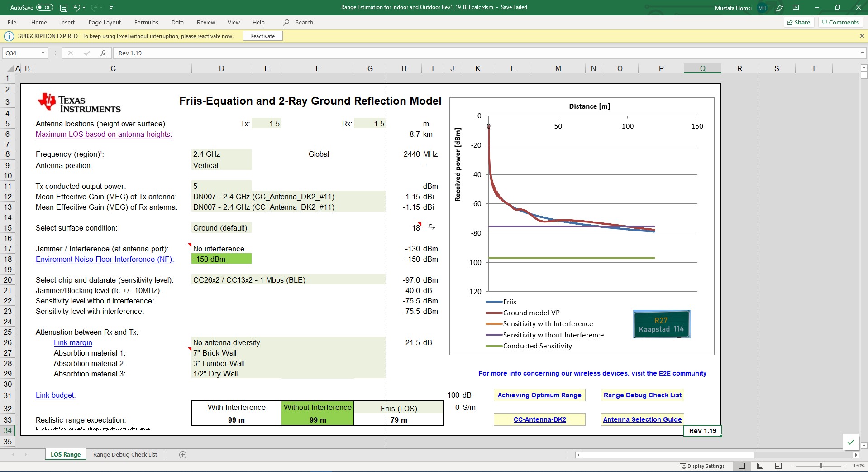Open Achieving Optimum Range link

point(539,395)
